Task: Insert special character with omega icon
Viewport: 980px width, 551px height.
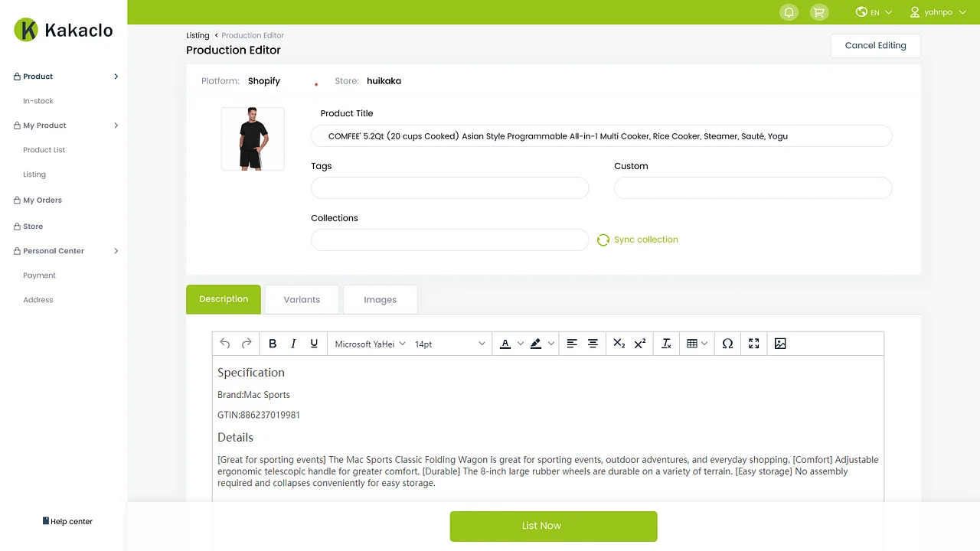Action: click(727, 344)
